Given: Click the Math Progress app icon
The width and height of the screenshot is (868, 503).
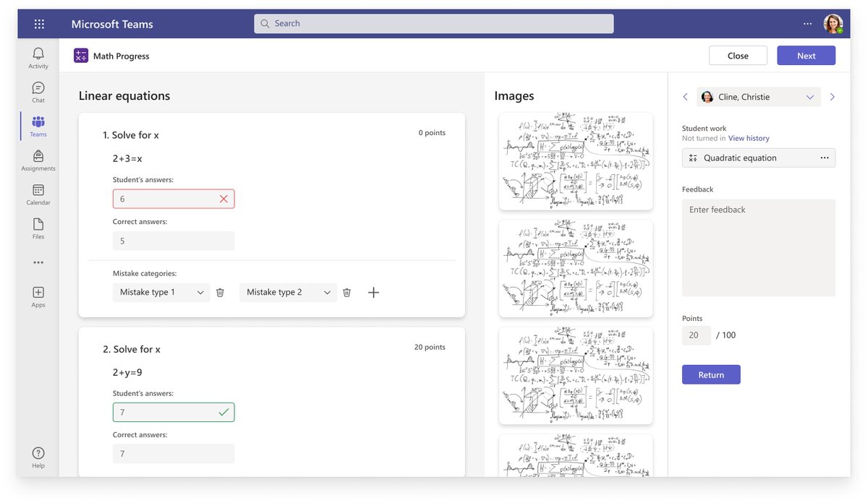Looking at the screenshot, I should tap(81, 56).
